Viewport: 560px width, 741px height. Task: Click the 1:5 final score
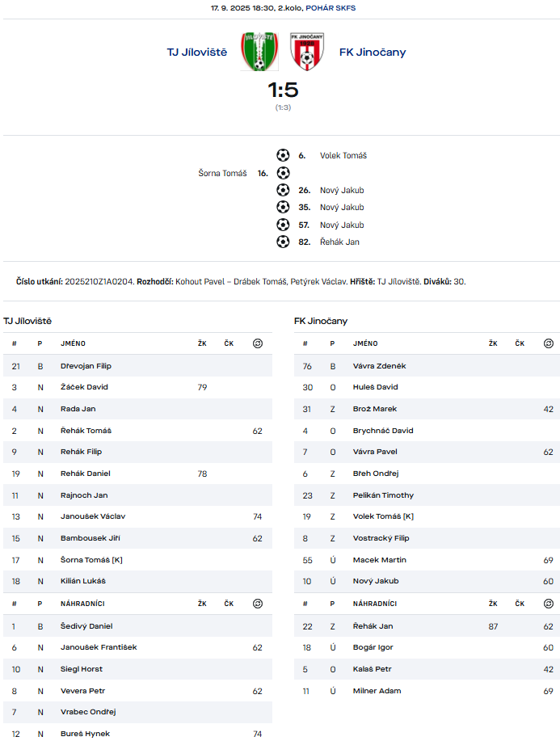click(x=283, y=89)
